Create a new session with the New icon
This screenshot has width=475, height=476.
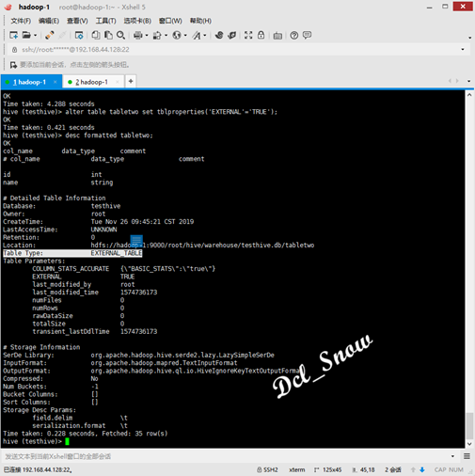(x=13, y=35)
